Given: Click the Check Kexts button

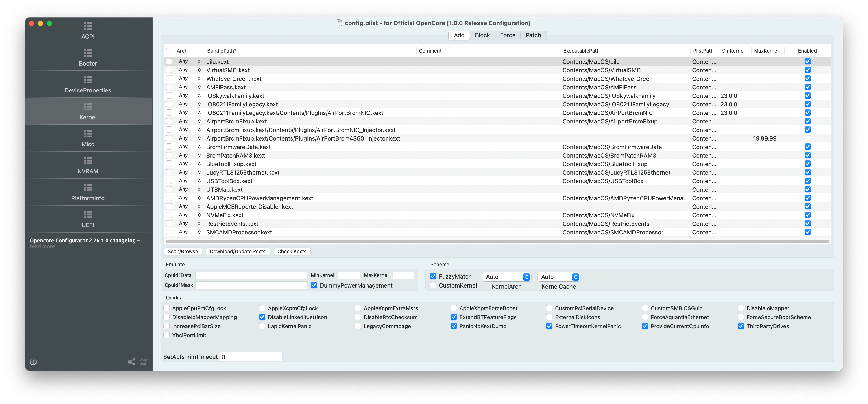Looking at the screenshot, I should 292,251.
